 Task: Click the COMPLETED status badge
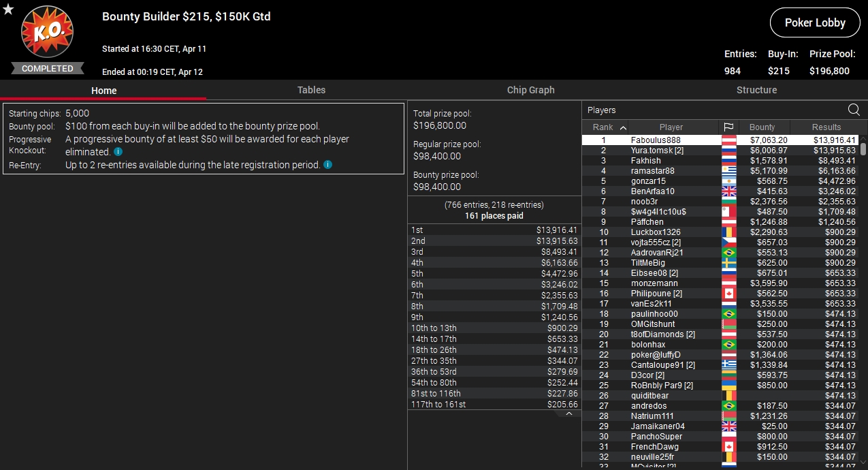[47, 69]
